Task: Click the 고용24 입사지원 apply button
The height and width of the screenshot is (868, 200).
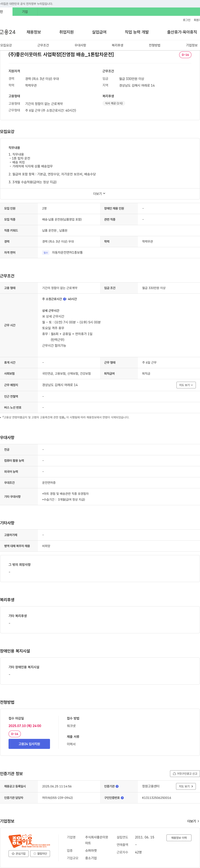Action: (29, 744)
